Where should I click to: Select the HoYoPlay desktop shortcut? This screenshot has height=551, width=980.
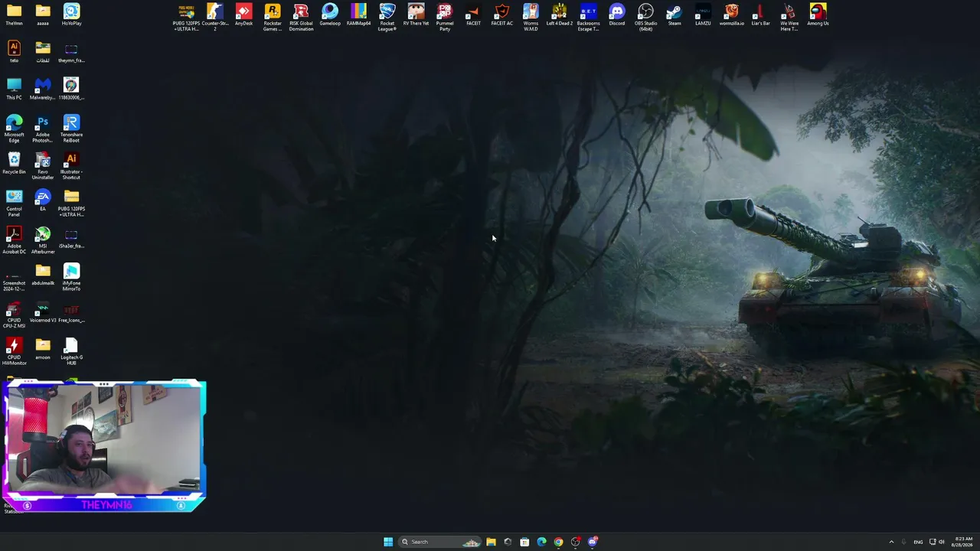(x=71, y=15)
